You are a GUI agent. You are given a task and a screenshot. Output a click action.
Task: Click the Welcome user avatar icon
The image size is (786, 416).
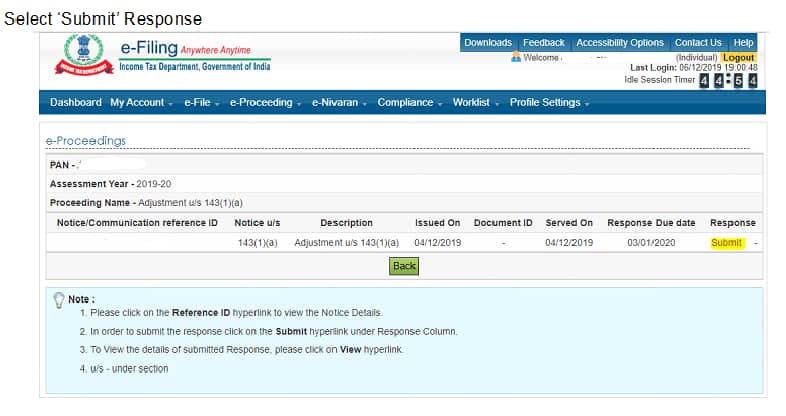[516, 57]
